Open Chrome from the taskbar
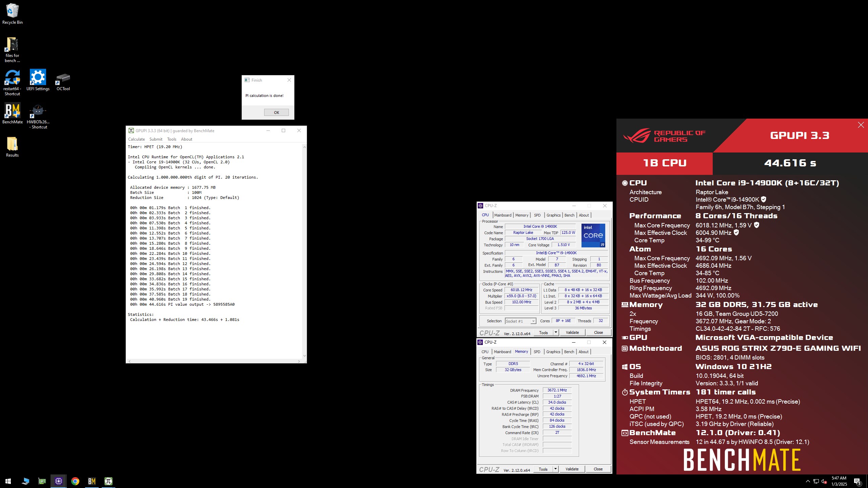Viewport: 868px width, 488px height. click(x=75, y=481)
